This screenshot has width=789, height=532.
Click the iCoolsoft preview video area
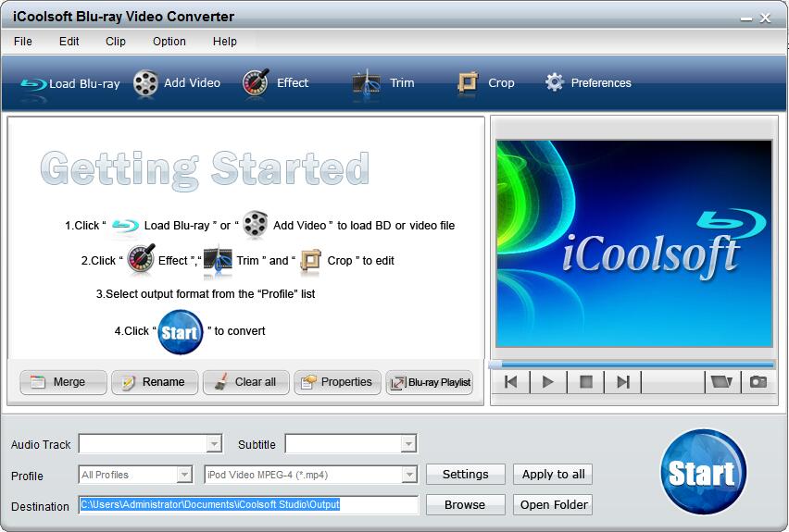coord(634,243)
